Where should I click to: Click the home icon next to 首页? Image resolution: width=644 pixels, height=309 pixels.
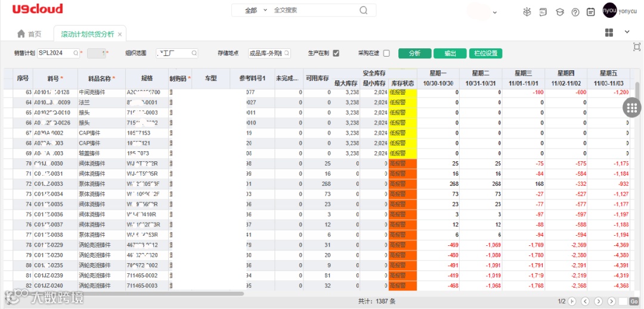pyautogui.click(x=20, y=33)
